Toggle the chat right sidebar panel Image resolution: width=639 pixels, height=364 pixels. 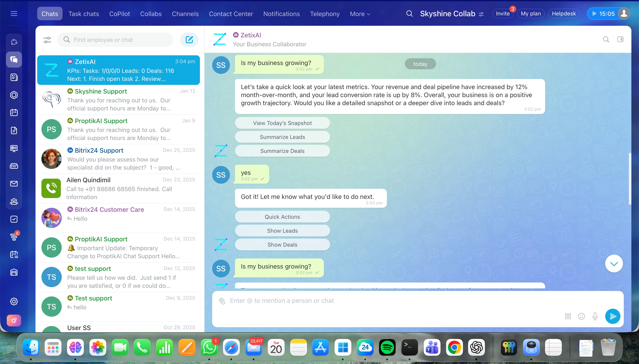pyautogui.click(x=620, y=39)
